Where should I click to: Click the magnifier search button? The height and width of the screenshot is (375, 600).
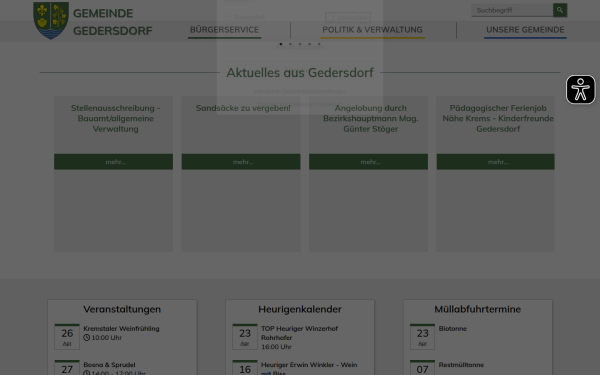pos(560,10)
